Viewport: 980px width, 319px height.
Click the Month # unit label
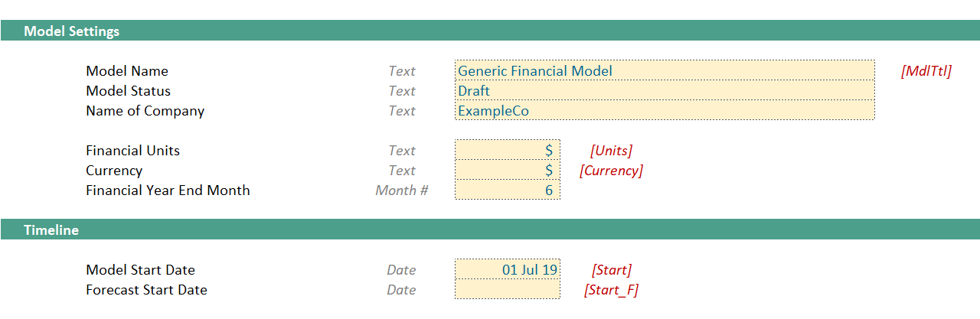point(402,190)
